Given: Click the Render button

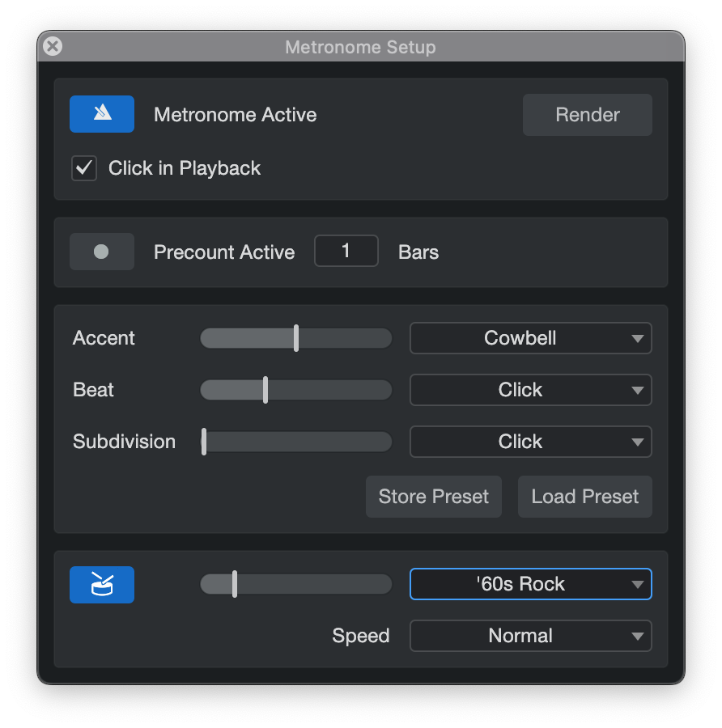Looking at the screenshot, I should 587,114.
